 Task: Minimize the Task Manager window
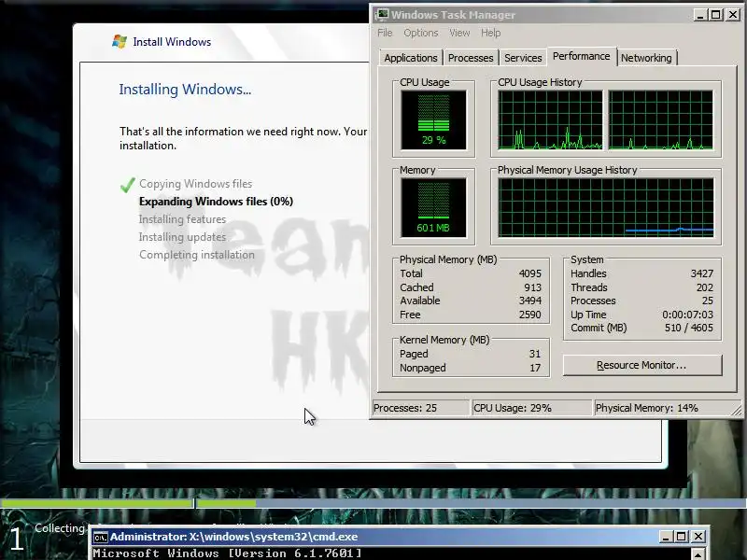point(699,15)
